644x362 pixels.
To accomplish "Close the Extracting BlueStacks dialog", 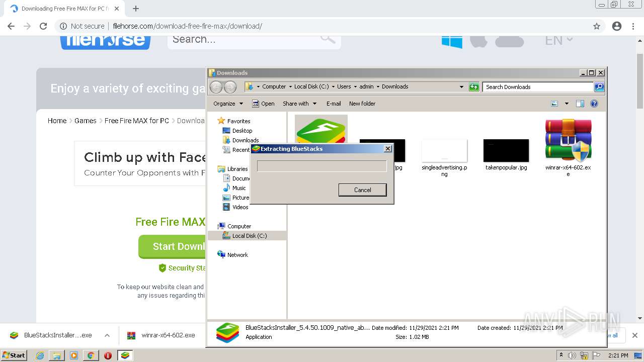I will pos(387,149).
